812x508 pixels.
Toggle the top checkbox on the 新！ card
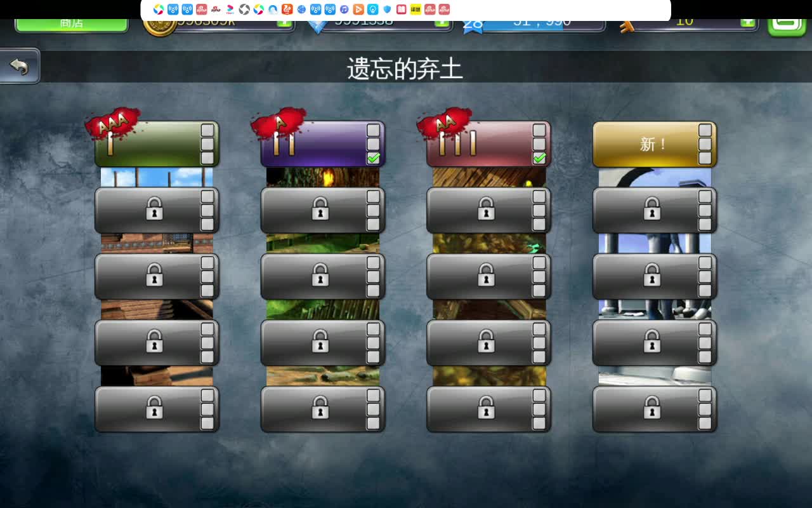(x=705, y=130)
